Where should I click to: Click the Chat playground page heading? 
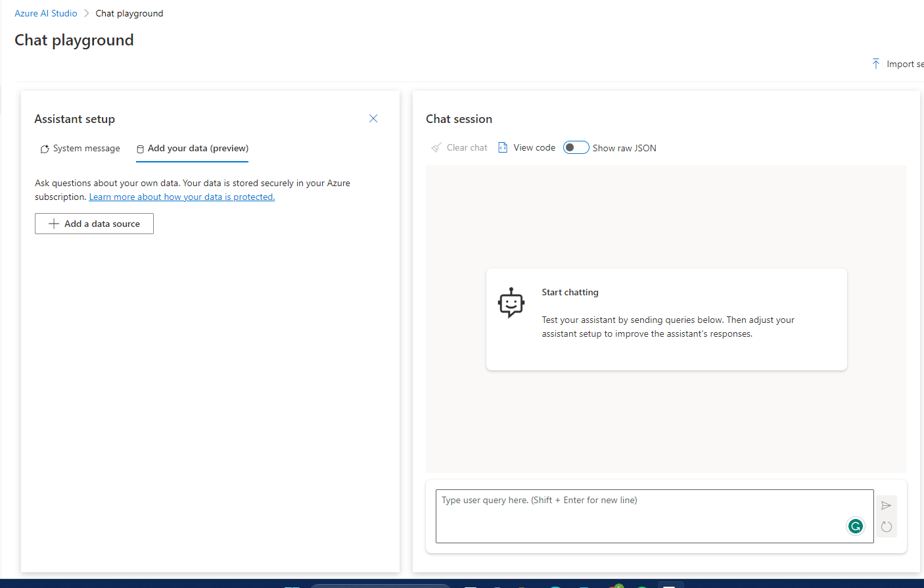point(74,40)
